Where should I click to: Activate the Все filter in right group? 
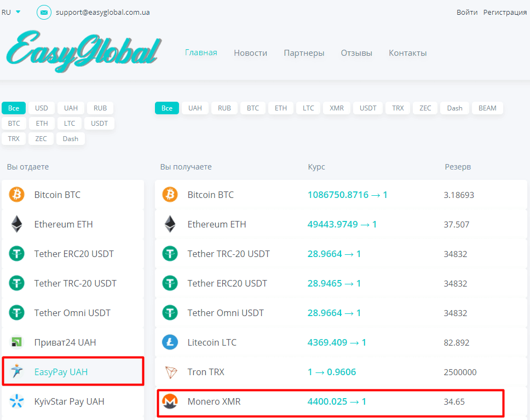166,108
